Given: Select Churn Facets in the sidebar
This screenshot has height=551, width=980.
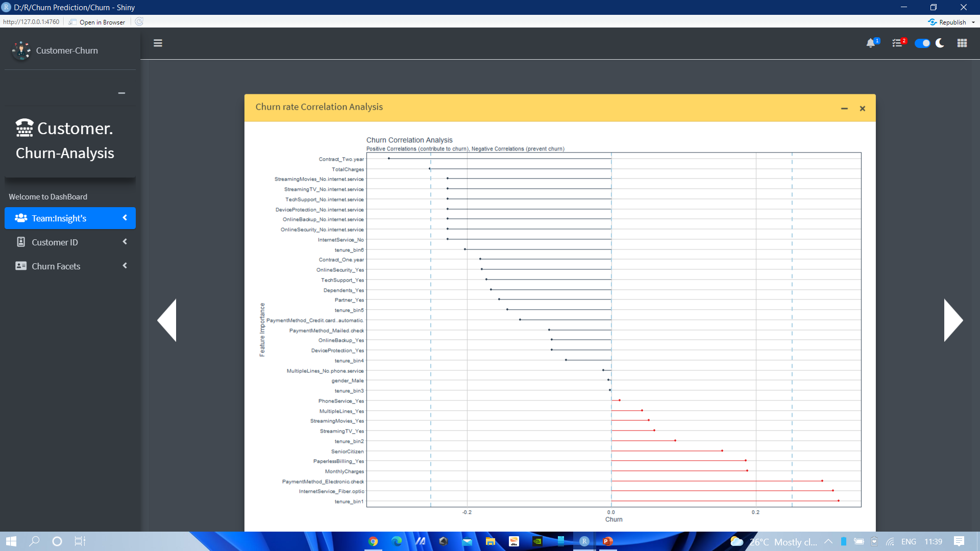Looking at the screenshot, I should 56,266.
